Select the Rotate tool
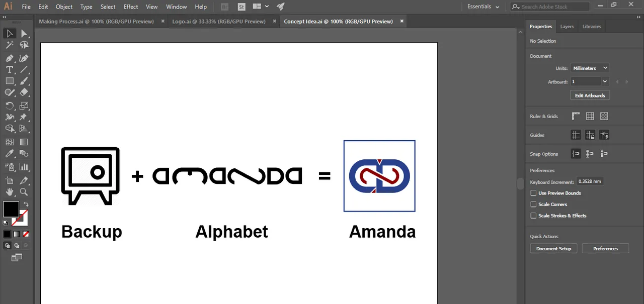The height and width of the screenshot is (304, 644). point(10,106)
